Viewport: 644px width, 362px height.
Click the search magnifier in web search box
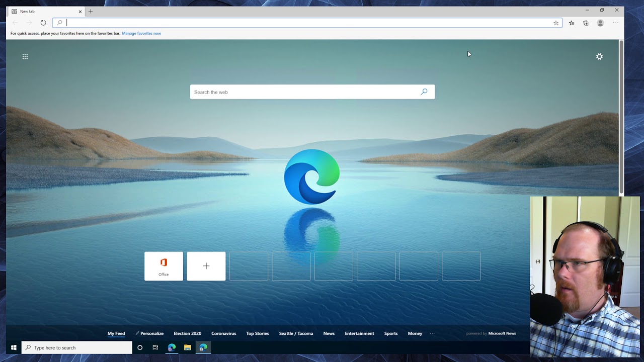(x=424, y=92)
